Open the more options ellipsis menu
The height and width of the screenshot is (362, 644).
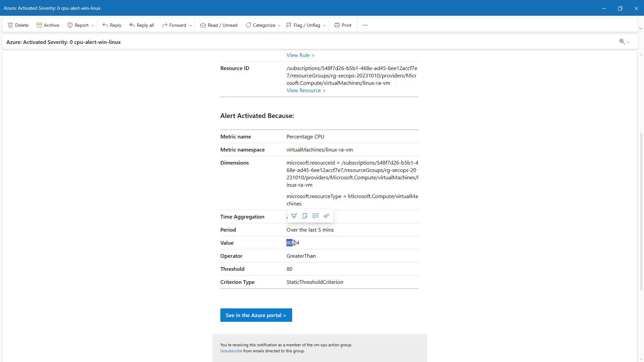[x=365, y=25]
